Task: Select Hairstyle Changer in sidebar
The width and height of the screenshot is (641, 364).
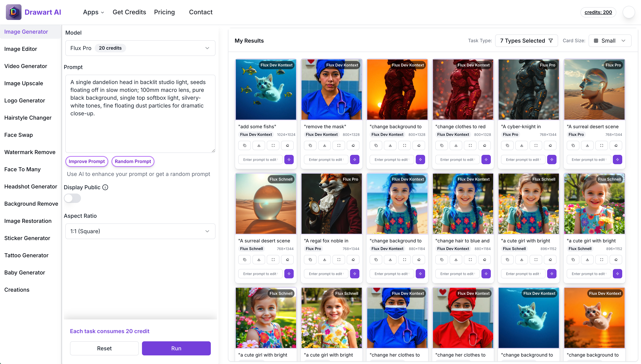Action: [x=28, y=118]
